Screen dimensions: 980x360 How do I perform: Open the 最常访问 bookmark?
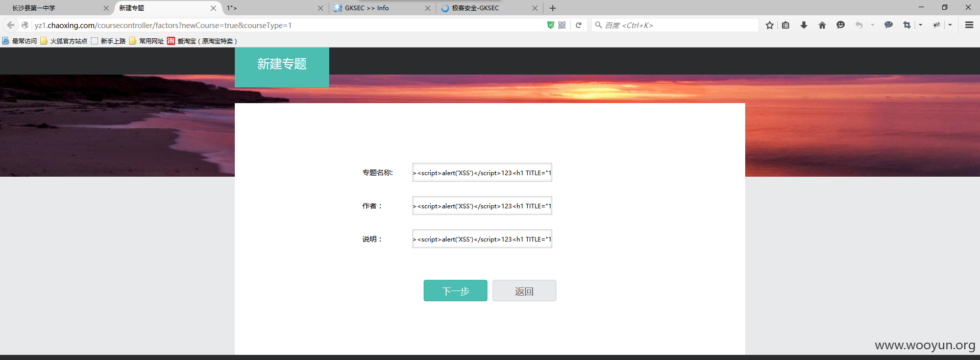(x=19, y=41)
